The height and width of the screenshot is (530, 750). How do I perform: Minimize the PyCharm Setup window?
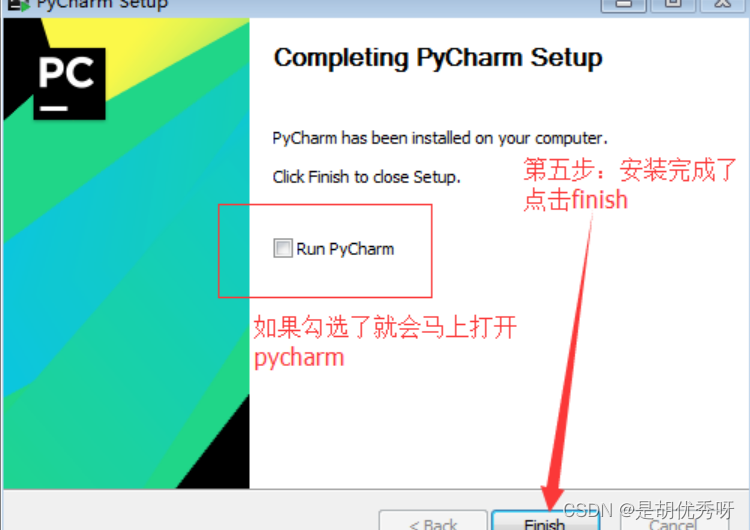[623, 5]
